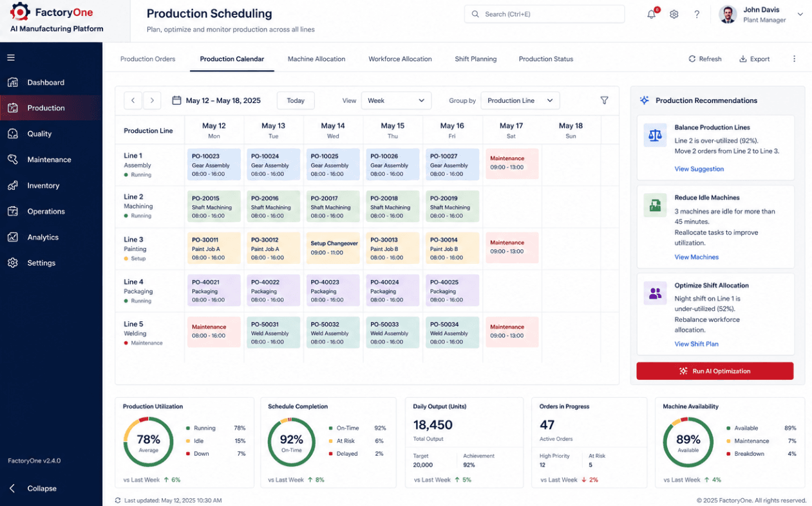
Task: Click the Machine Availability 89% donut chart
Action: tap(688, 442)
